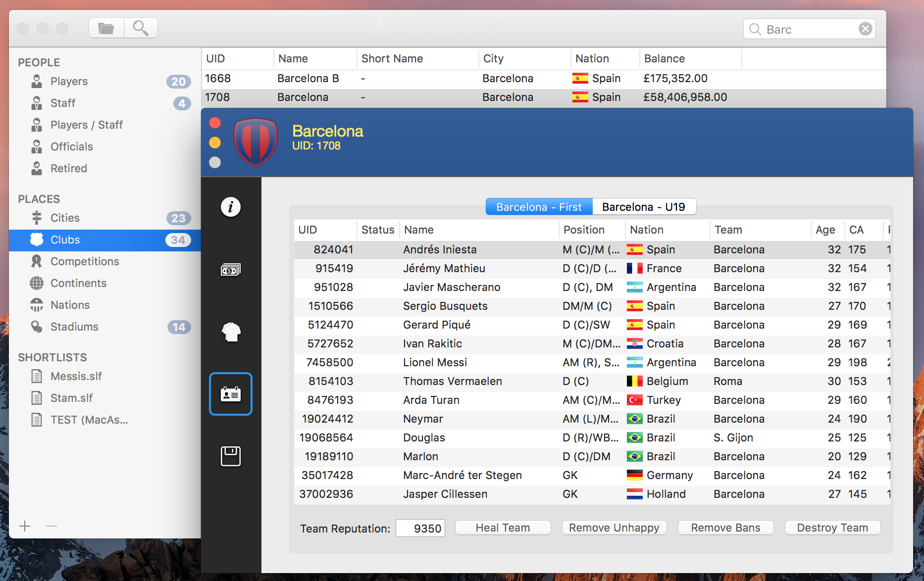Select the Barcelona B club row

click(x=544, y=79)
